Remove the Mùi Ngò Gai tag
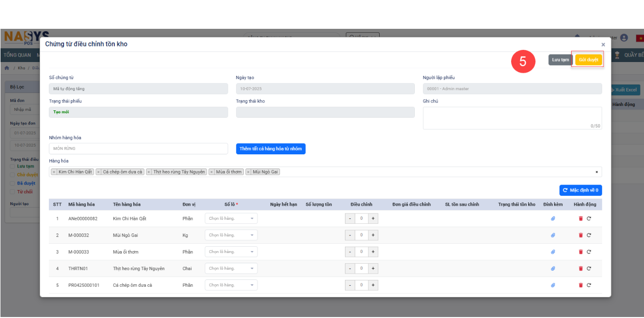Image resolution: width=644 pixels, height=318 pixels. (x=248, y=172)
